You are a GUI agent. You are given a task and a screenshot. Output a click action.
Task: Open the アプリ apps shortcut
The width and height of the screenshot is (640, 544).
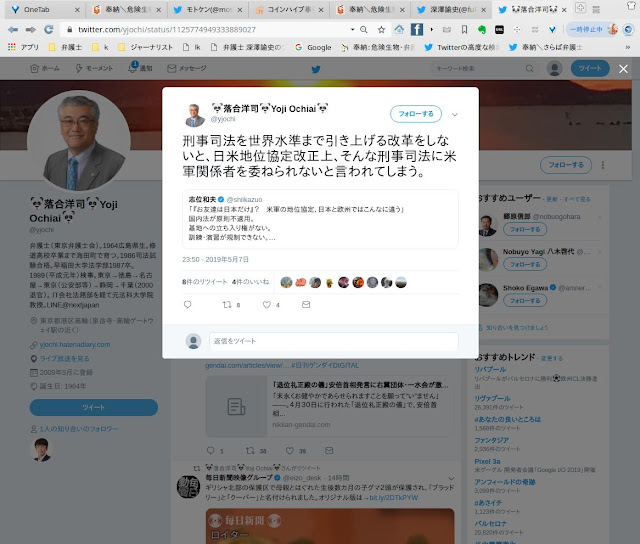click(24, 47)
